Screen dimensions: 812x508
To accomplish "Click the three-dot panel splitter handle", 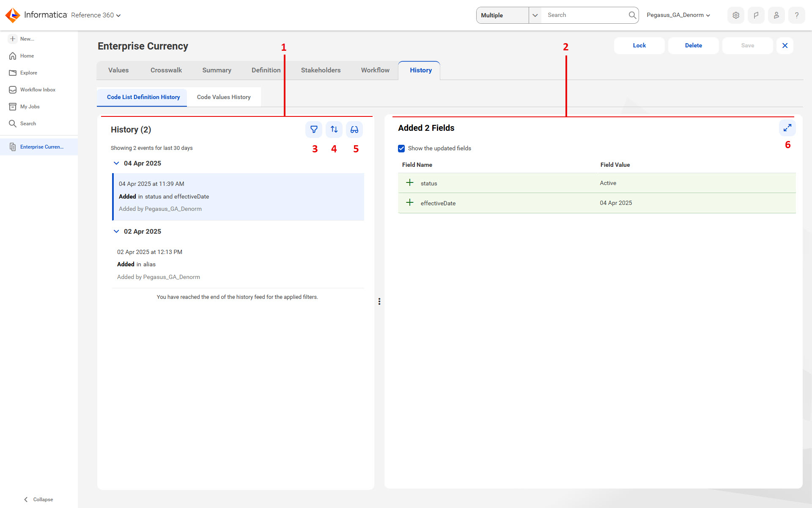I will click(379, 301).
